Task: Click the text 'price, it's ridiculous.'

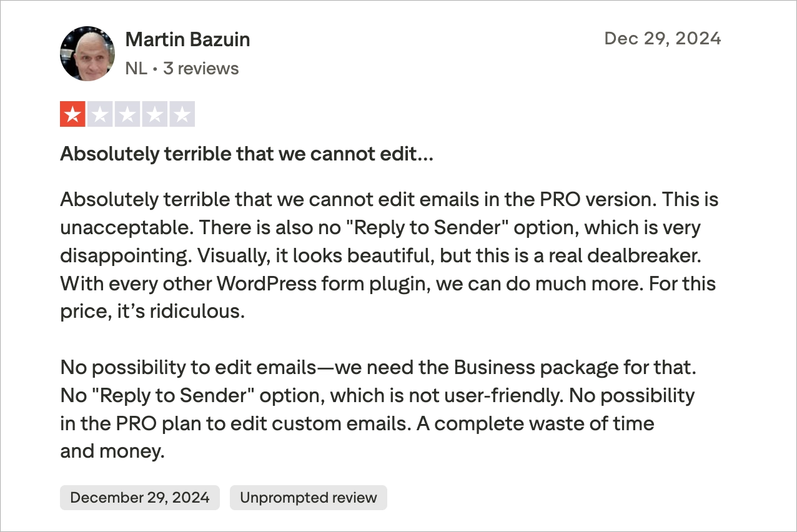Action: coord(152,312)
